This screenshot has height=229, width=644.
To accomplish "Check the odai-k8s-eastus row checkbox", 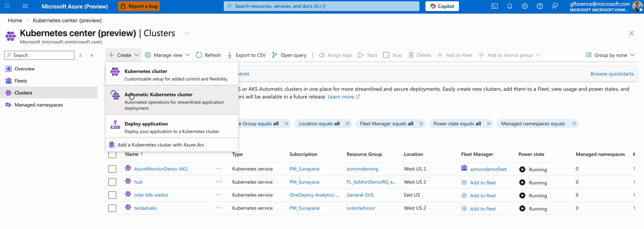I will (112, 195).
